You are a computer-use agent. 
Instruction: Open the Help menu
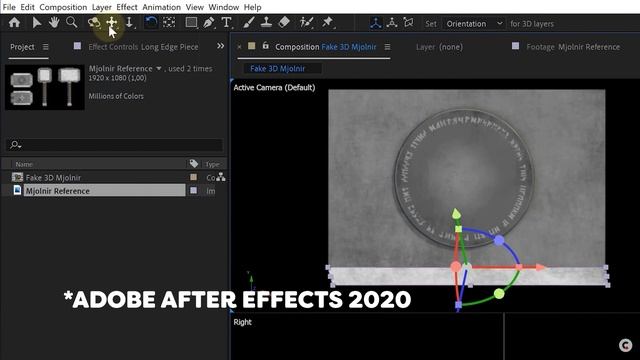252,7
